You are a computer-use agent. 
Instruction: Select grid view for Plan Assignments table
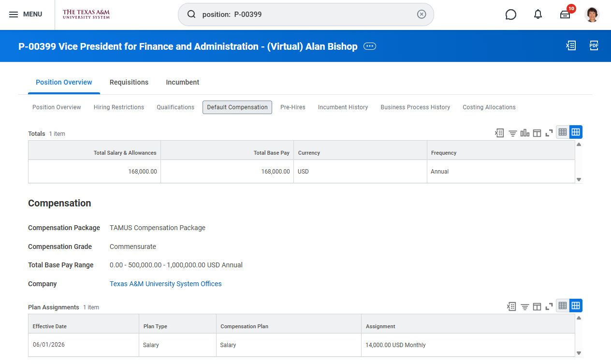[576, 306]
